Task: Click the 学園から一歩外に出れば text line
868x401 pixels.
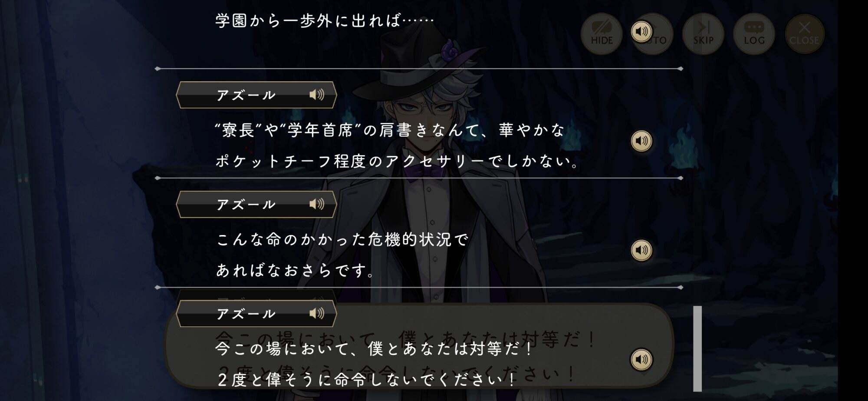Action: [325, 20]
